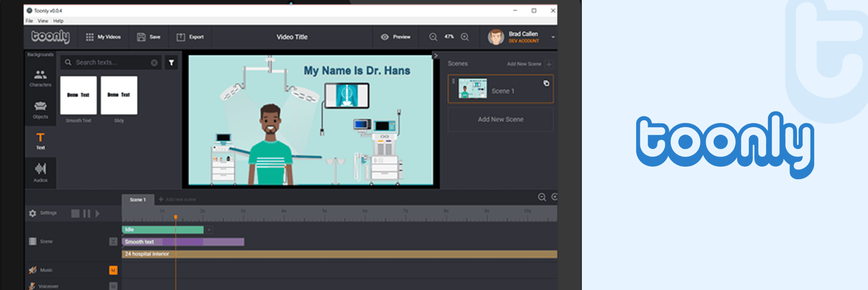
Task: Click the plus icon beside Add New Scene header
Action: click(x=549, y=64)
